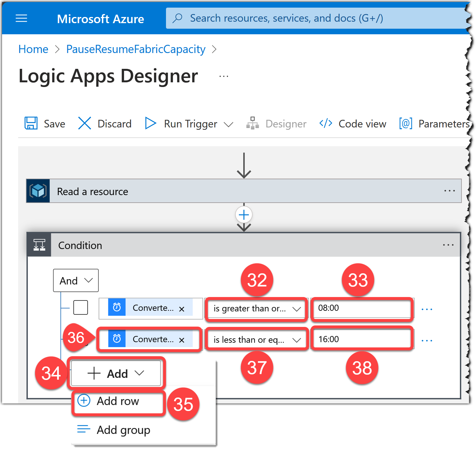
Task: Open the 'is greater than or...' operator dropdown
Action: (257, 308)
